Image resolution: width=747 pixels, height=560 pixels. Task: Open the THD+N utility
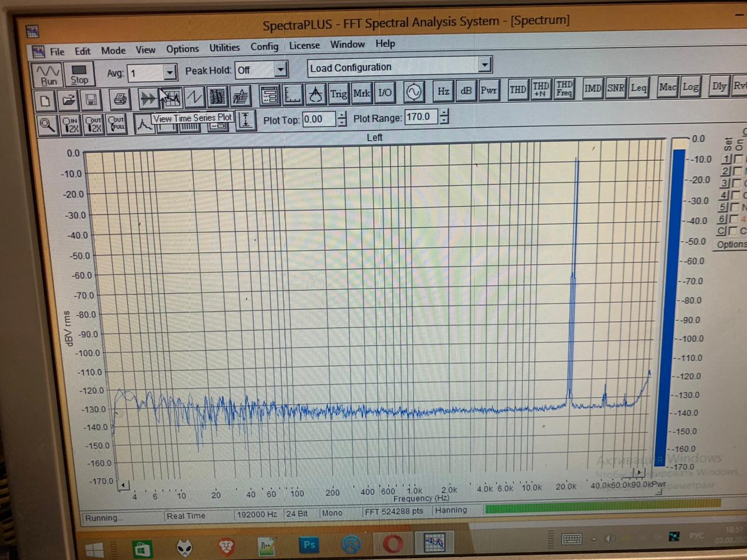click(540, 89)
